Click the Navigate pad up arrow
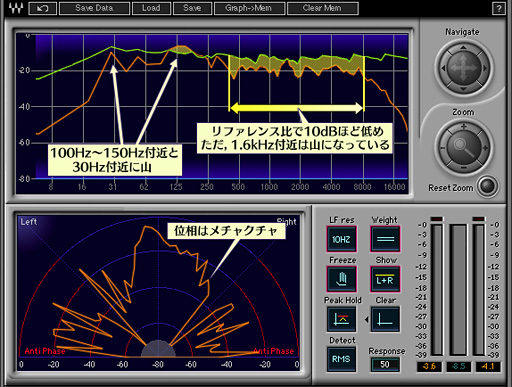 pos(463,48)
